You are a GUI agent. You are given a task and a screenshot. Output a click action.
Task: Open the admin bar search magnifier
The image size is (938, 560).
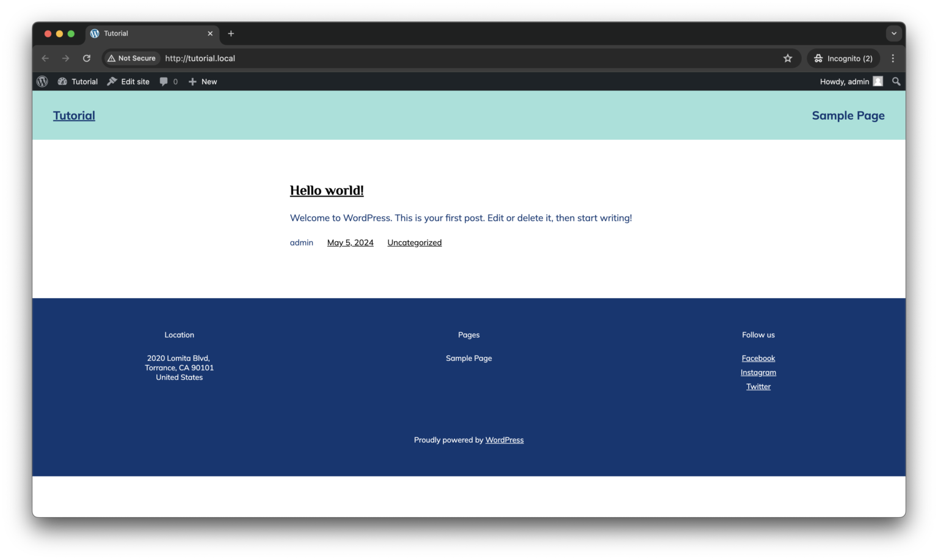click(896, 81)
